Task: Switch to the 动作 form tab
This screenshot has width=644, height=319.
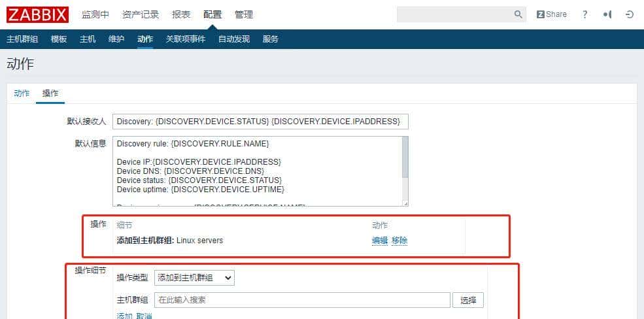Action: click(22, 93)
